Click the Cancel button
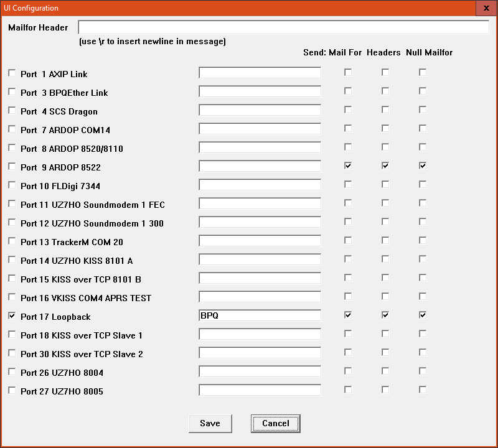 [275, 423]
